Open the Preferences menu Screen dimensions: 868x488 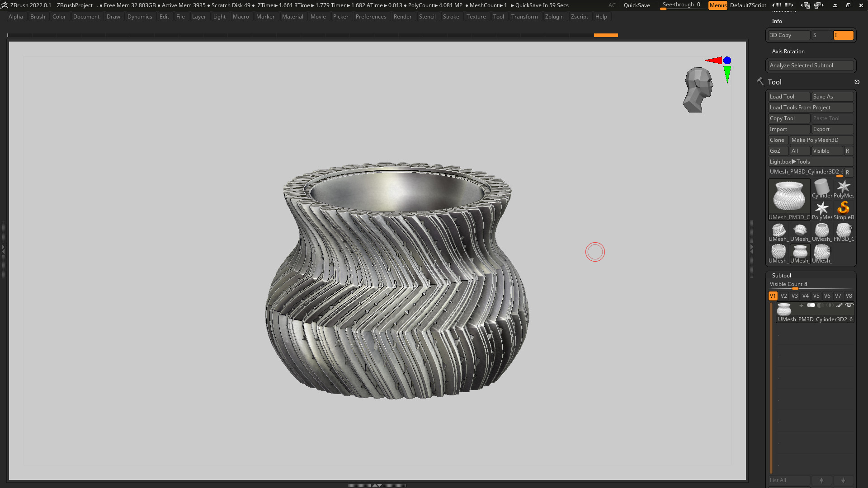coord(371,17)
